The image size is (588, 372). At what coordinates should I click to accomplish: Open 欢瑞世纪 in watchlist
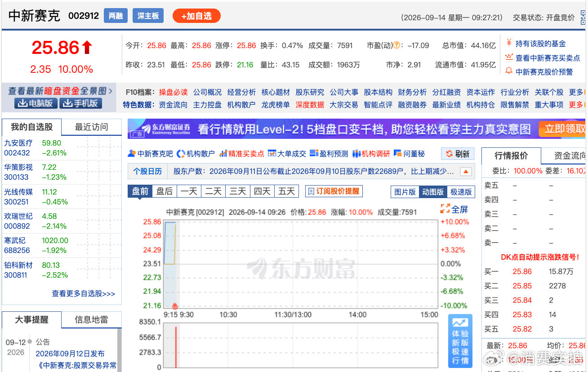click(18, 216)
